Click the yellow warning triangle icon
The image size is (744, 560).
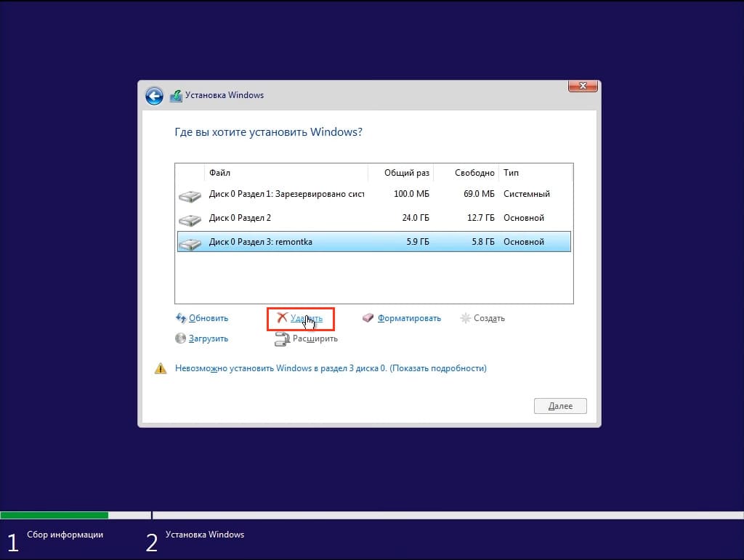pyautogui.click(x=161, y=368)
